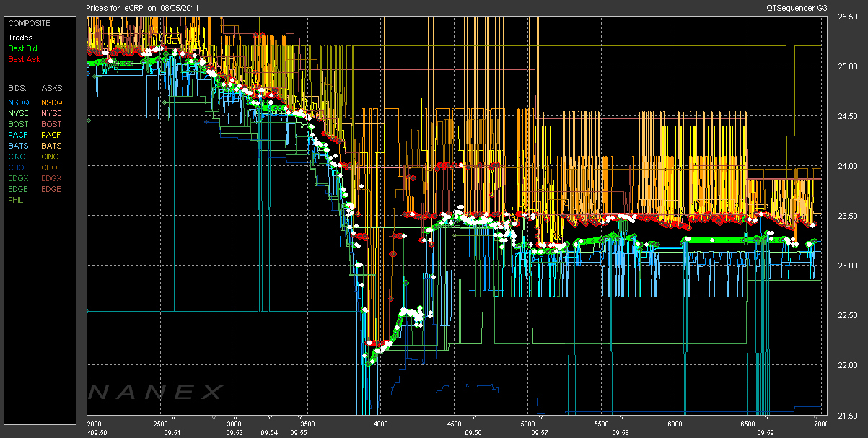Toggle the Best Bid legend entry

pos(21,48)
